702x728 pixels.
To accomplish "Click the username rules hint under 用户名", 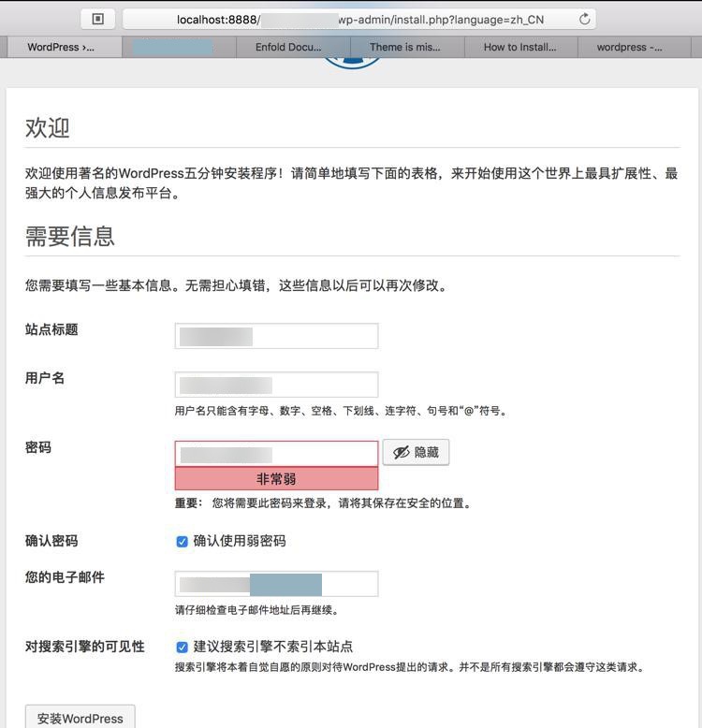I will tap(341, 411).
